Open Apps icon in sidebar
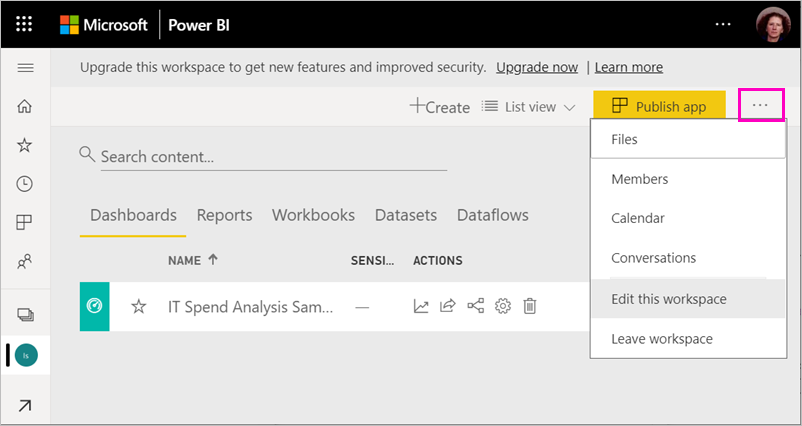Screen dimensions: 802x426 tap(25, 222)
